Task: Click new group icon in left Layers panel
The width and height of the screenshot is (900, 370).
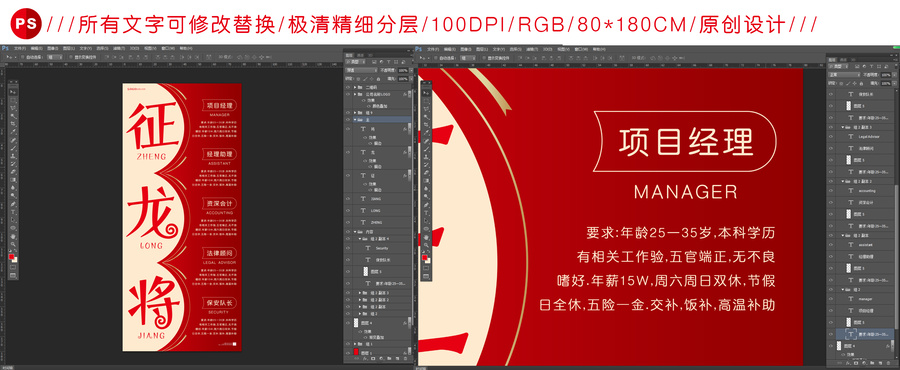Action: point(389,358)
